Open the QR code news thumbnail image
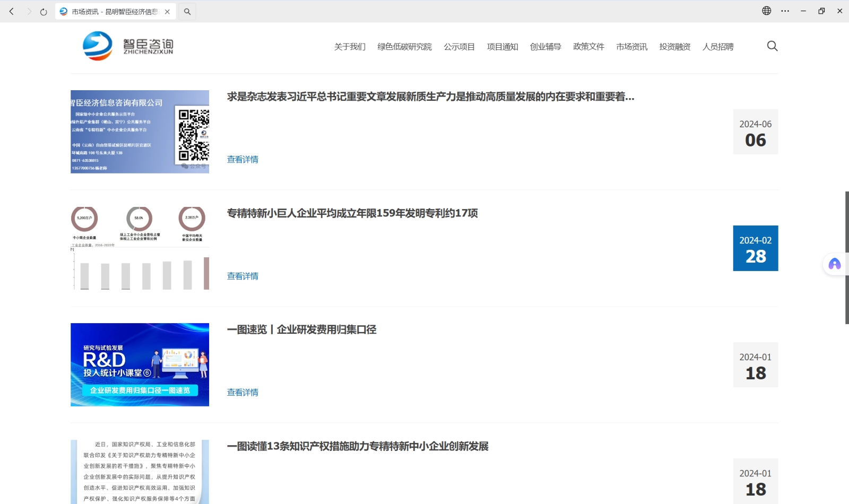The width and height of the screenshot is (849, 504). [139, 132]
